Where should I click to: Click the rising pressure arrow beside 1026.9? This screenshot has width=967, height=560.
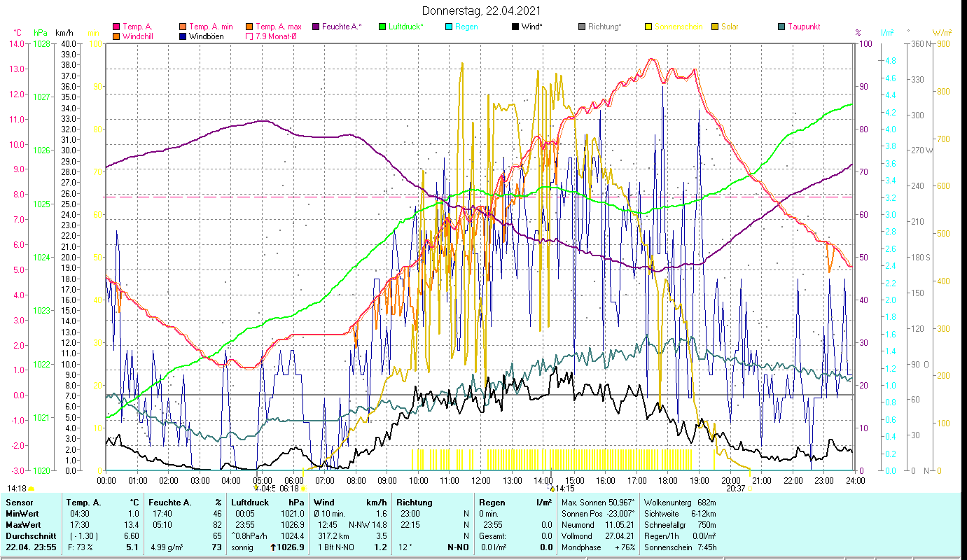point(272,547)
